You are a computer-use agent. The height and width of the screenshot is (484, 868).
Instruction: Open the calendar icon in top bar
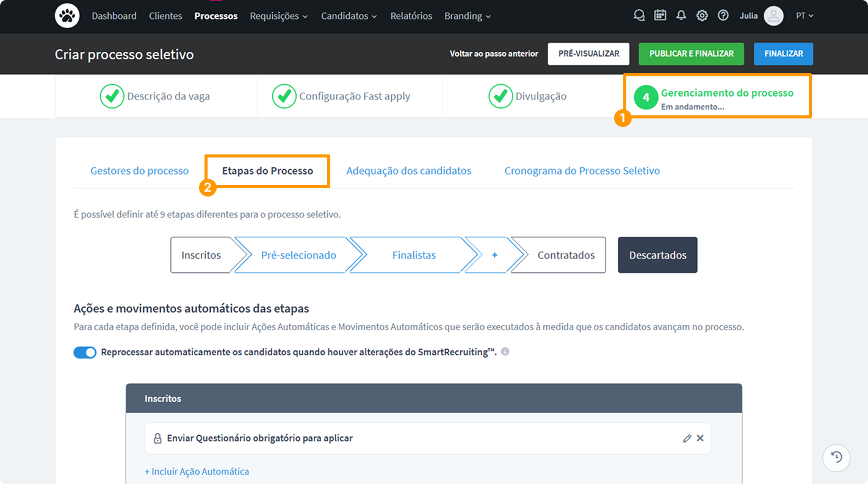click(x=660, y=15)
